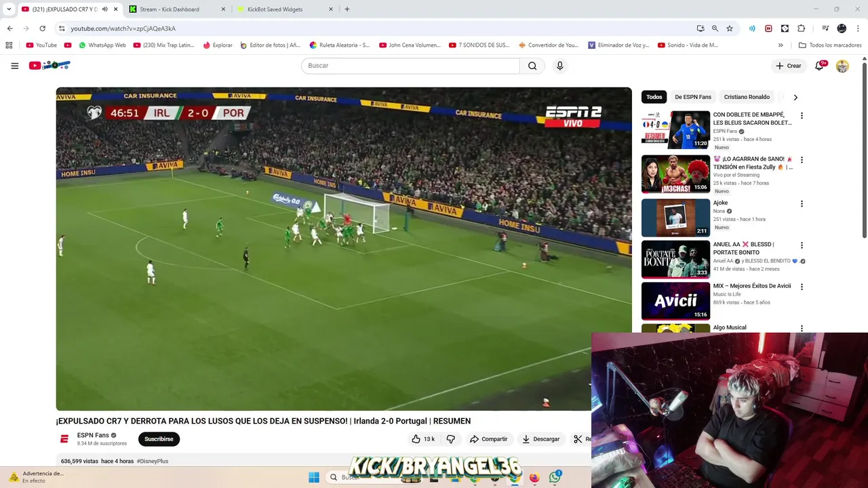This screenshot has height=488, width=868.
Task: Reload the page
Action: coord(42,28)
